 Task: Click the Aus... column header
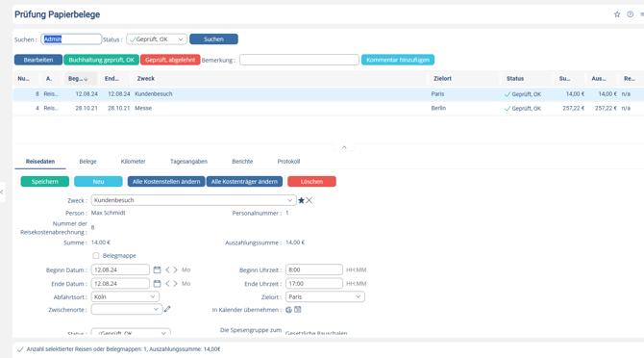pos(599,79)
